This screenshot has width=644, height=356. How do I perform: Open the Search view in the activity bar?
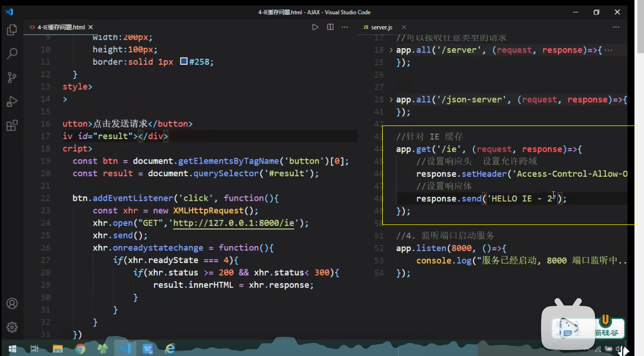[12, 54]
